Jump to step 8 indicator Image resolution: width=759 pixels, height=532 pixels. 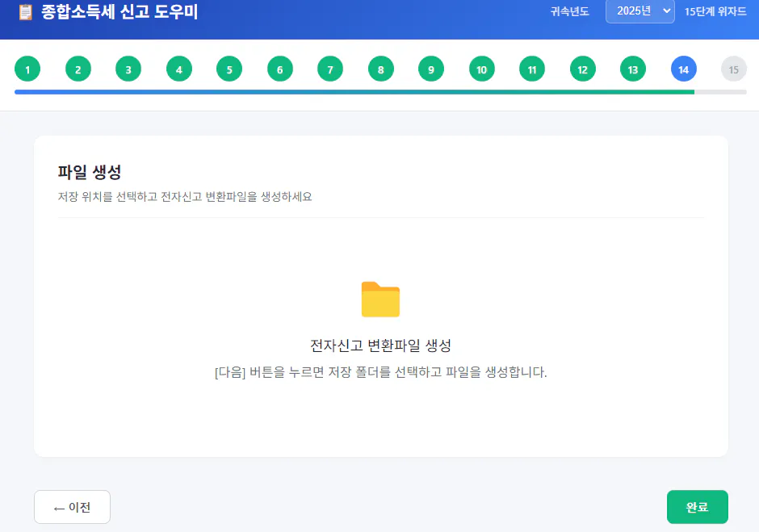pyautogui.click(x=381, y=69)
